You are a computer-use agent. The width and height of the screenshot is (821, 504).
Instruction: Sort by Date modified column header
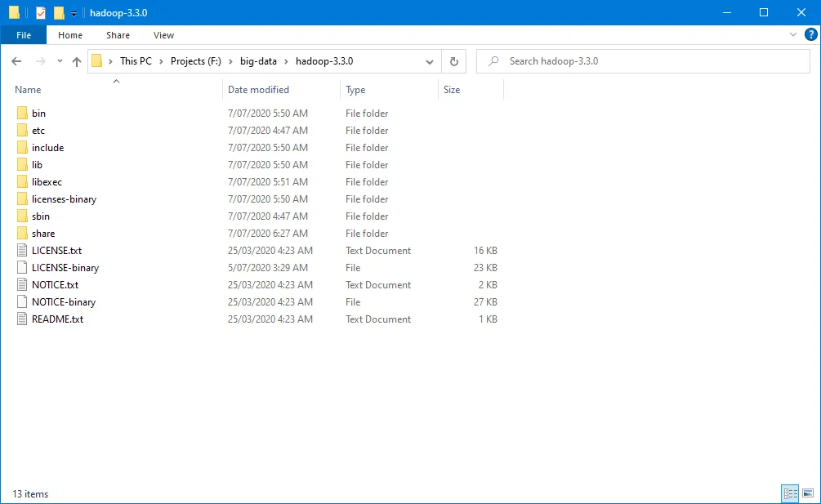point(258,90)
